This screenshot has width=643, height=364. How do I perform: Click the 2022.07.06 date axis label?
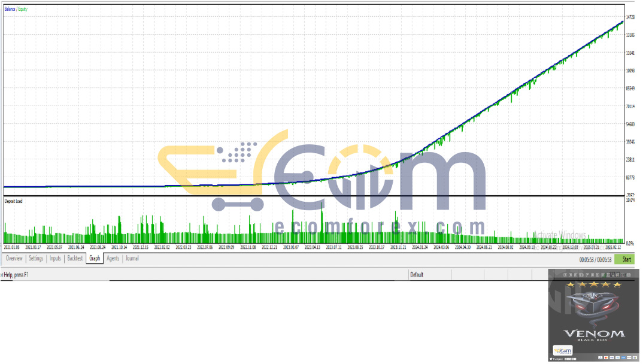205,248
